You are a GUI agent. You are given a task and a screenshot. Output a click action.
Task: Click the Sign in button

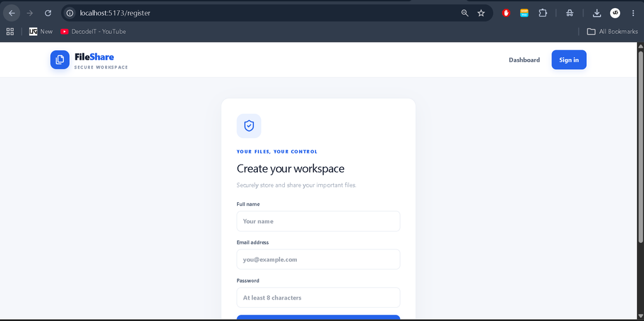tap(569, 60)
